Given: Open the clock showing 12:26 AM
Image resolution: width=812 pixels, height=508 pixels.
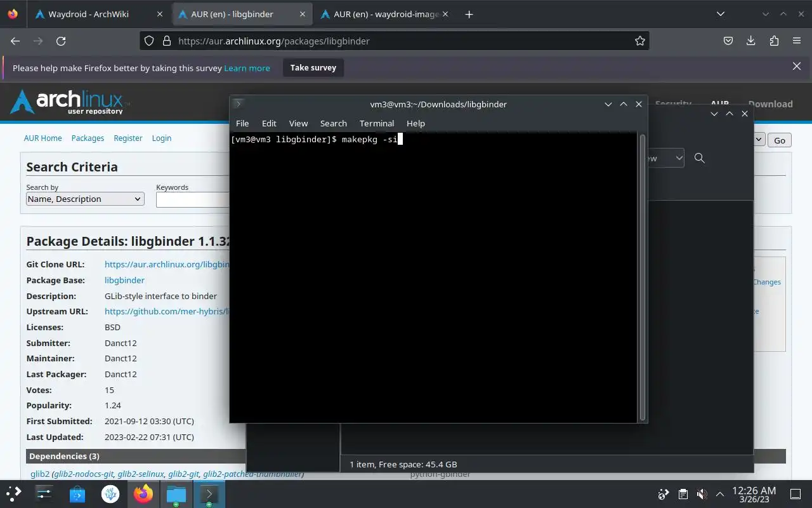Looking at the screenshot, I should click(754, 494).
